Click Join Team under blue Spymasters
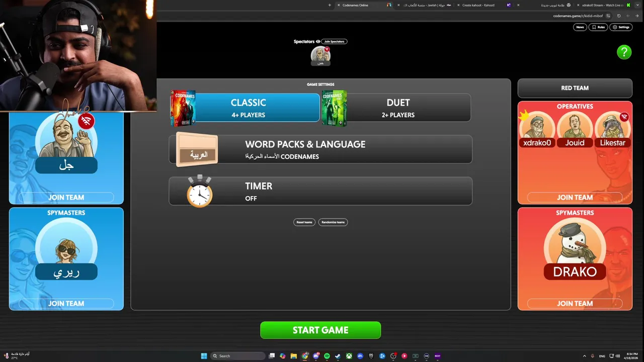 pyautogui.click(x=66, y=304)
